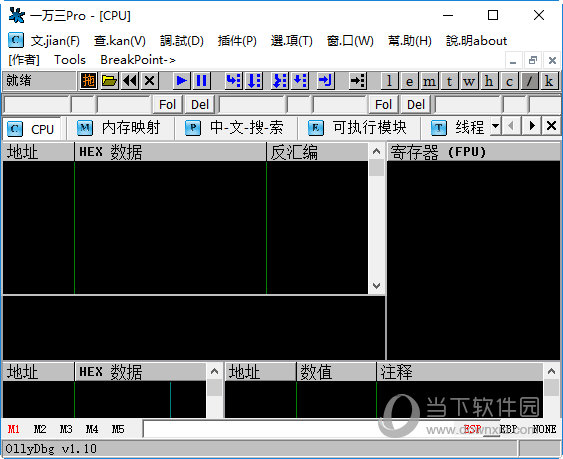The width and height of the screenshot is (563, 459).
Task: Switch to the 中-文-搜-索 tab
Action: coord(235,128)
